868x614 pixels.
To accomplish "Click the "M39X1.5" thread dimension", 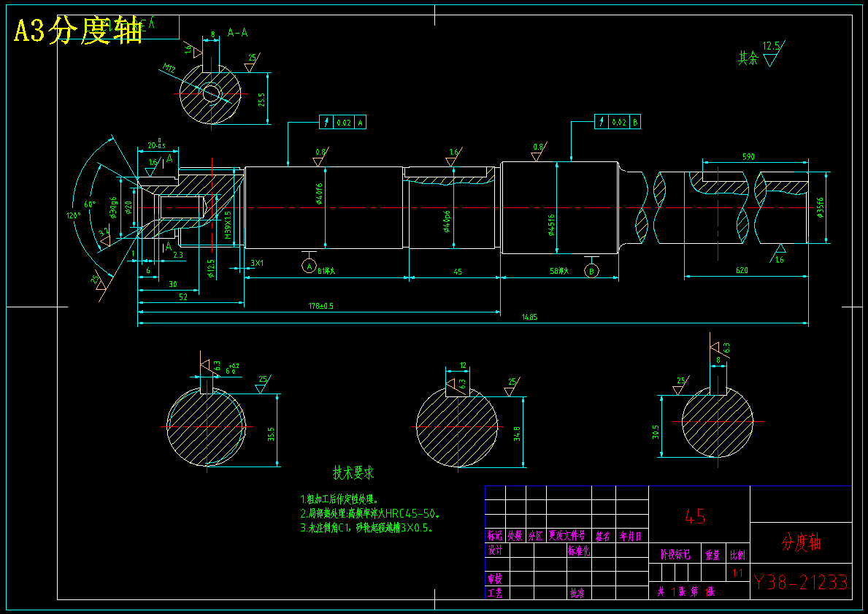I will coord(228,225).
